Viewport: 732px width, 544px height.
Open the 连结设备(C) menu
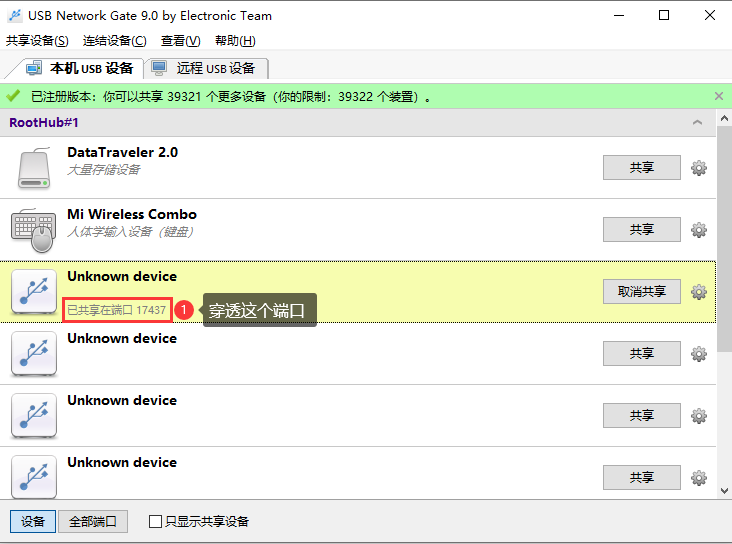pyautogui.click(x=114, y=41)
